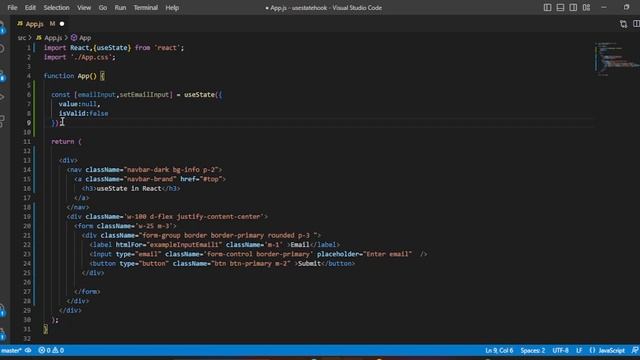This screenshot has width=640, height=360.
Task: Click the src breadcrumb
Action: pyautogui.click(x=22, y=38)
